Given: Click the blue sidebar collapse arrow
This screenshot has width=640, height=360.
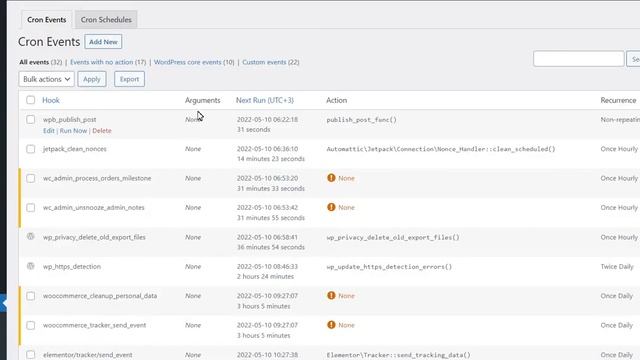Looking at the screenshot, I should click(3, 303).
